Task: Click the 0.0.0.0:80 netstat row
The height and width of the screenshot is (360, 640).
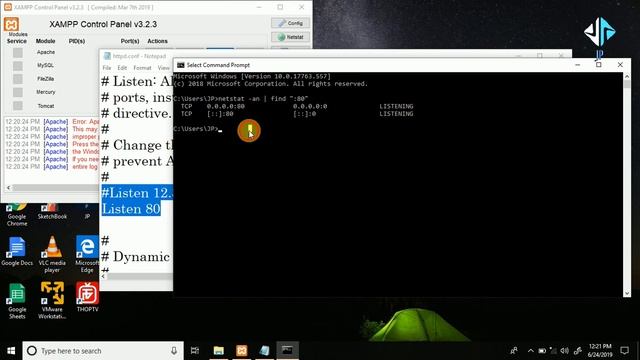Action: coord(297,106)
